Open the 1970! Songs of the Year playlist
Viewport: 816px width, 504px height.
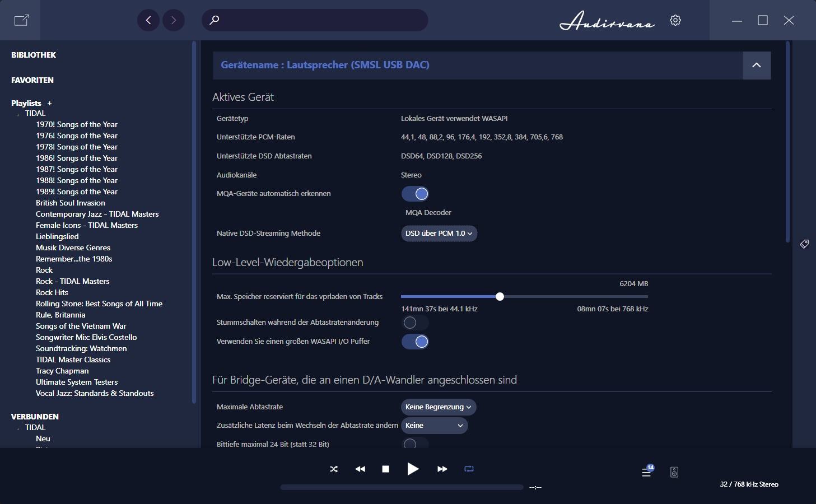coord(77,124)
